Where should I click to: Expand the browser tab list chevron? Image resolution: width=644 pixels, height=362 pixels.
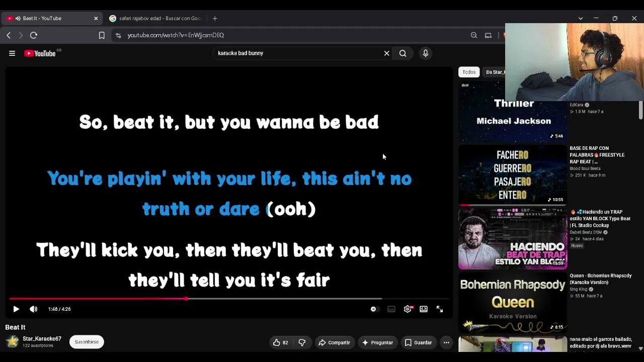[x=581, y=19]
